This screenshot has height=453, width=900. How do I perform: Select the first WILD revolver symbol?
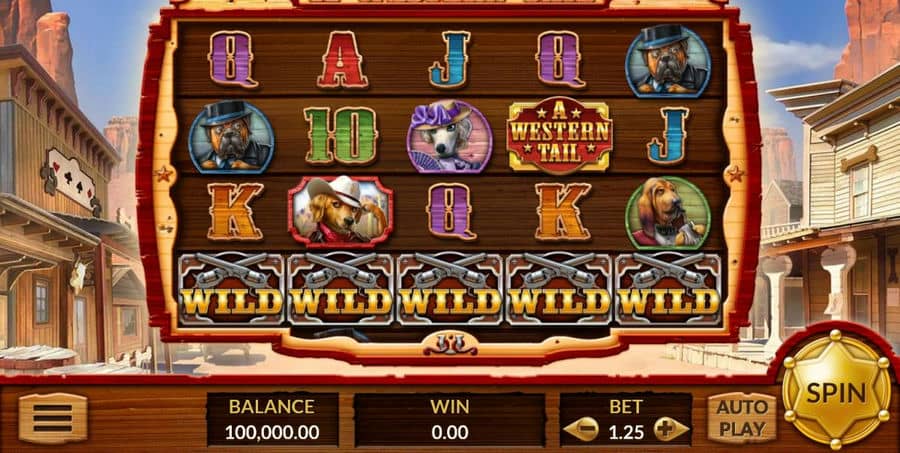point(231,289)
